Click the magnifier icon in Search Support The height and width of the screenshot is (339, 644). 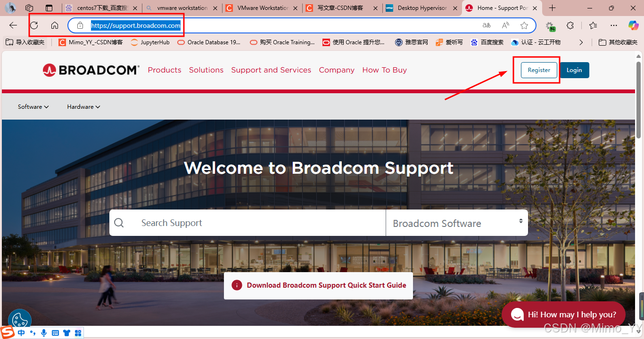click(119, 223)
